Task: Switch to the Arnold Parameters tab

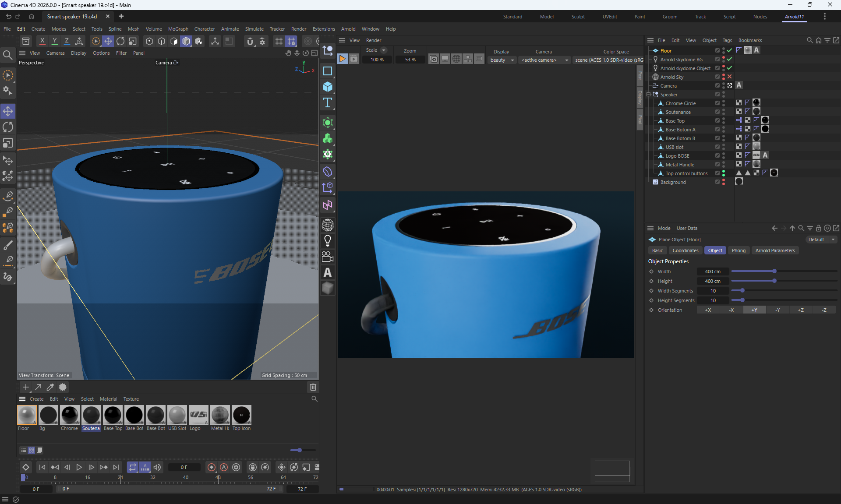Action: 775,250
